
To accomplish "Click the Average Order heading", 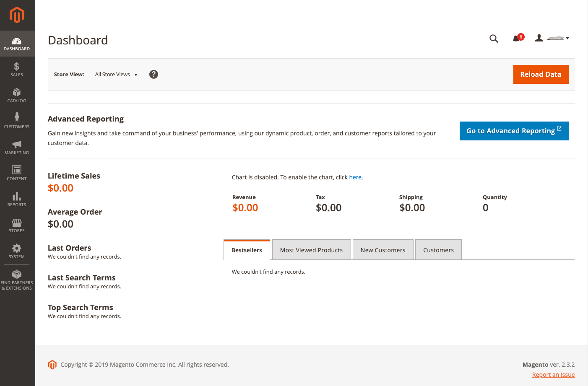I will tap(75, 212).
